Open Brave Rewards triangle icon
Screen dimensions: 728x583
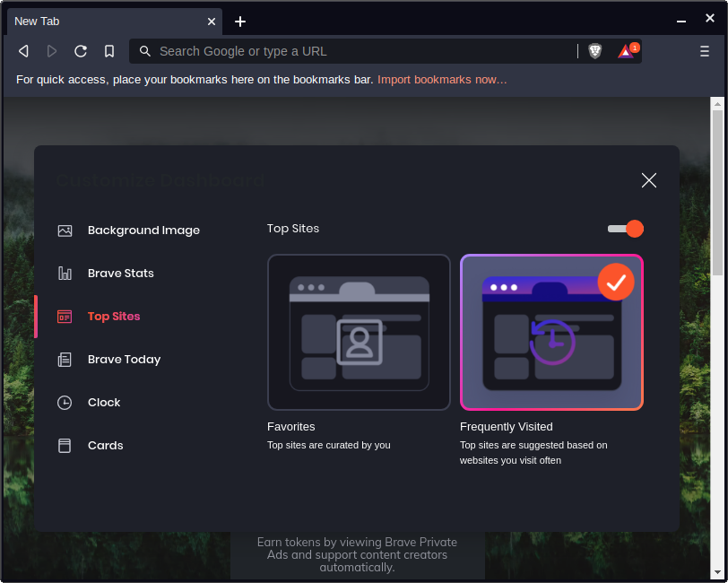point(626,51)
